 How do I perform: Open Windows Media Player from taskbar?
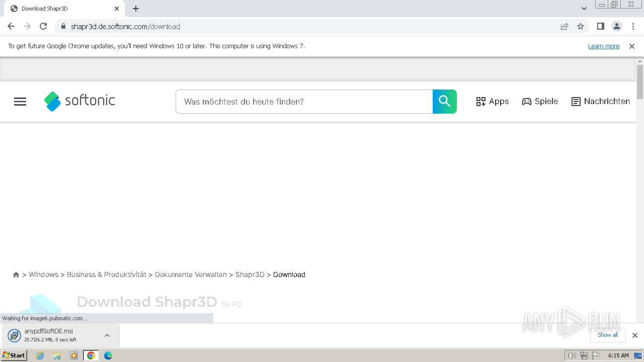(x=74, y=355)
